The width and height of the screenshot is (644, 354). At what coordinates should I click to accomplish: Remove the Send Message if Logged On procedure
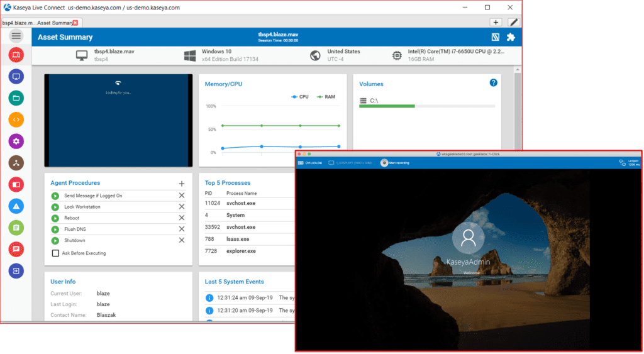182,196
